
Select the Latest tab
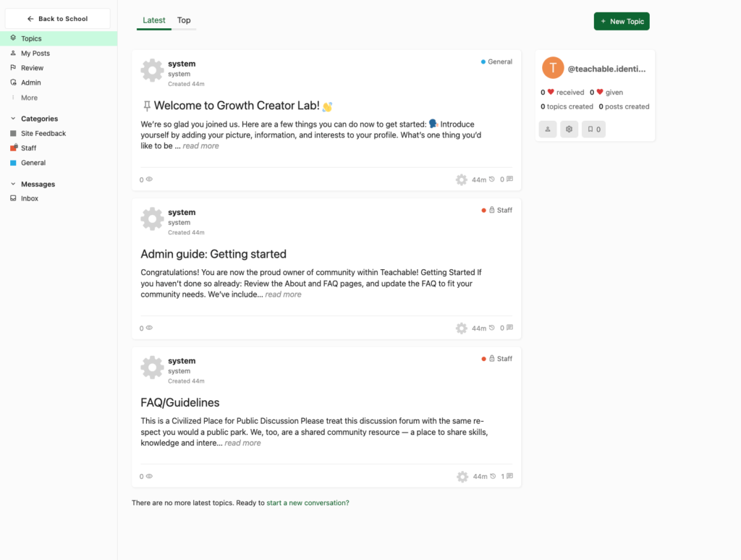153,20
